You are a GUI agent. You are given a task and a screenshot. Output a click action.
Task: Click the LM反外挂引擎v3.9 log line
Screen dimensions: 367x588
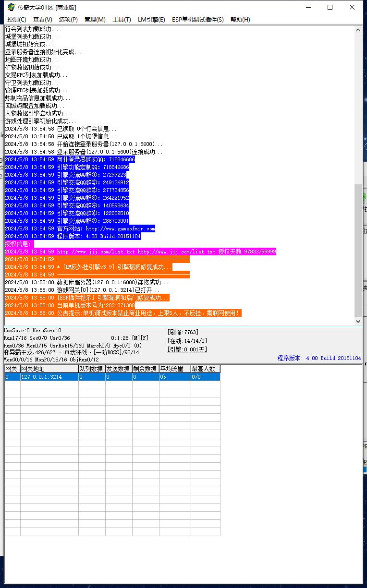click(x=89, y=267)
